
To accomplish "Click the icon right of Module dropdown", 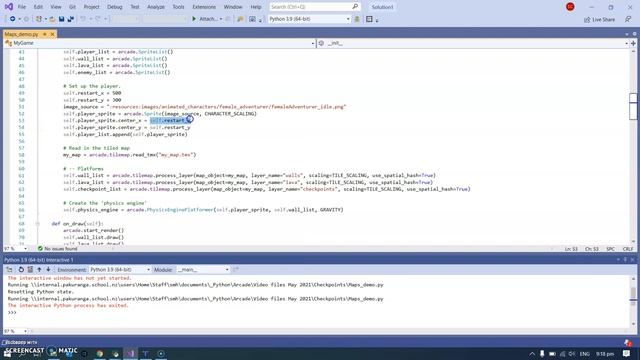I will pyautogui.click(x=236, y=269).
